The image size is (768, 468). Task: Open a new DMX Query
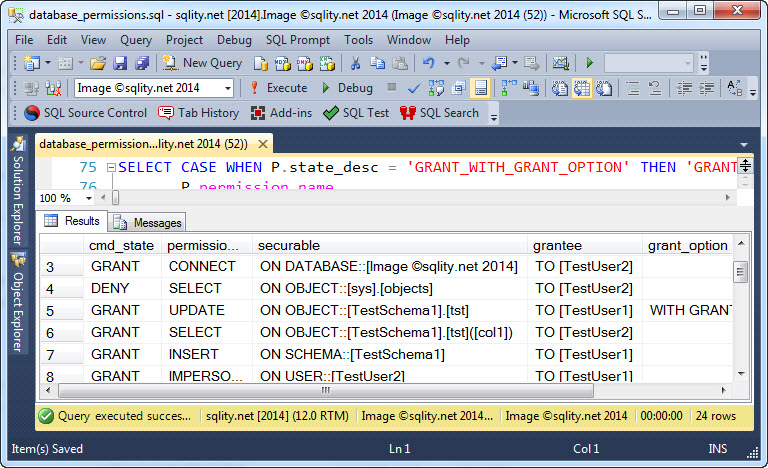[305, 63]
